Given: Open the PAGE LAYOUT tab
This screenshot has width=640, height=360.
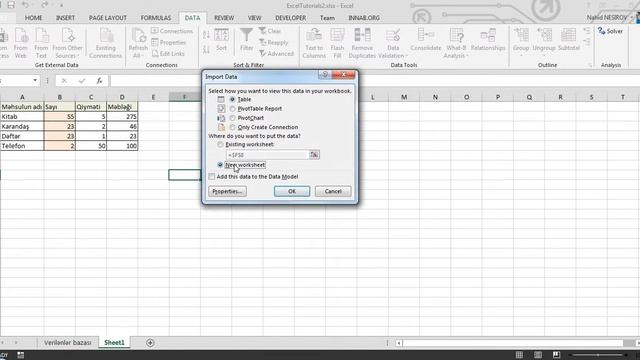Looking at the screenshot, I should click(x=108, y=18).
